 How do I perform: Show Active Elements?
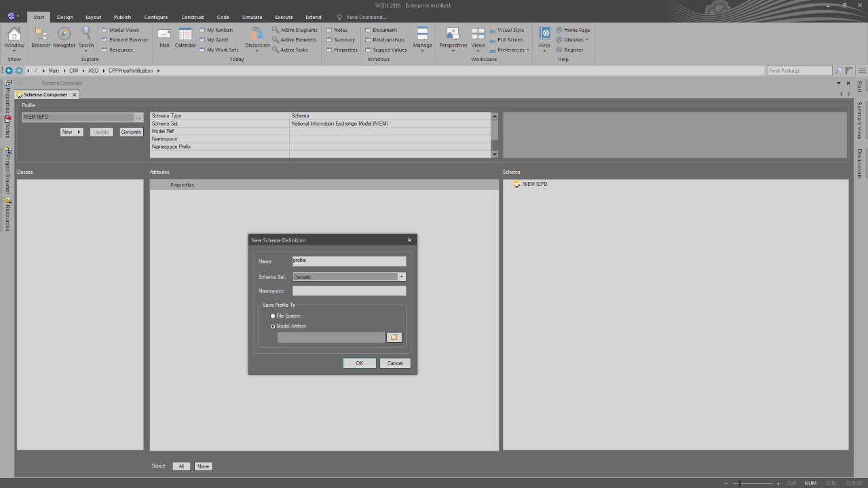pos(294,40)
